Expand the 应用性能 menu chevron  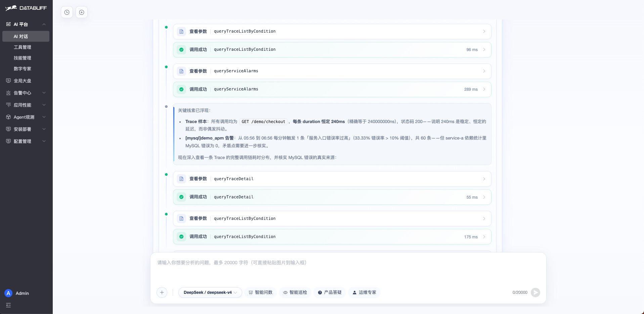[x=44, y=105]
